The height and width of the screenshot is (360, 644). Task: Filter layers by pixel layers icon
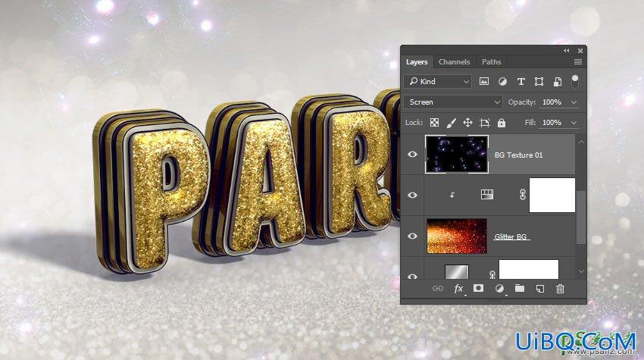(x=484, y=81)
